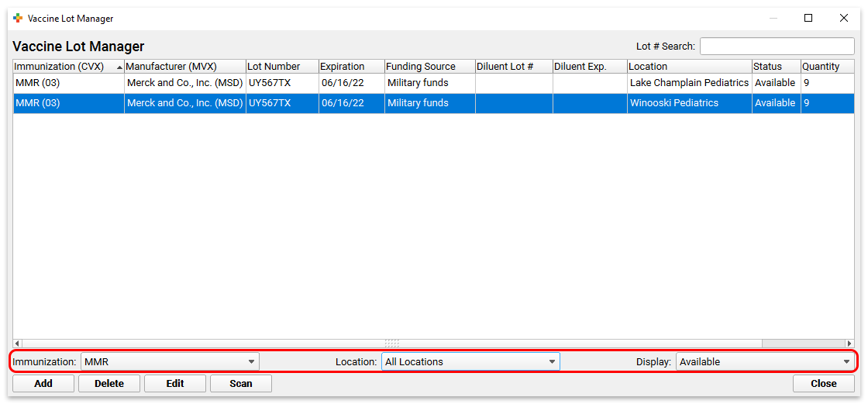Click lot UY567TX in the Winooski row
Viewport: 868px width, 404px height.
(282, 103)
